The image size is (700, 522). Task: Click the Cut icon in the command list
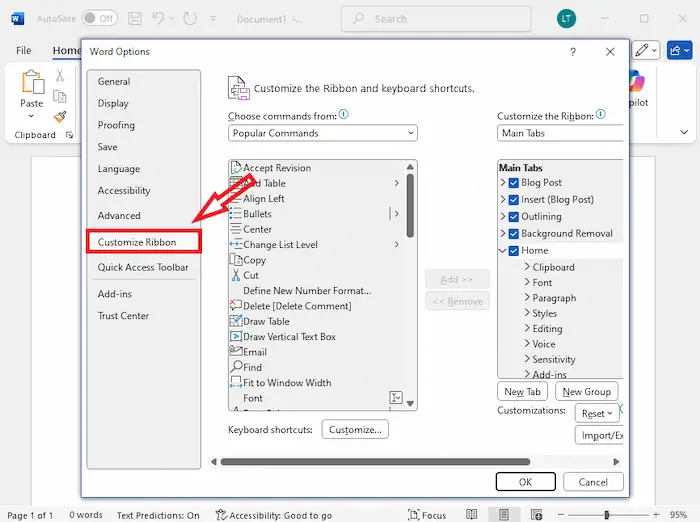pos(236,275)
